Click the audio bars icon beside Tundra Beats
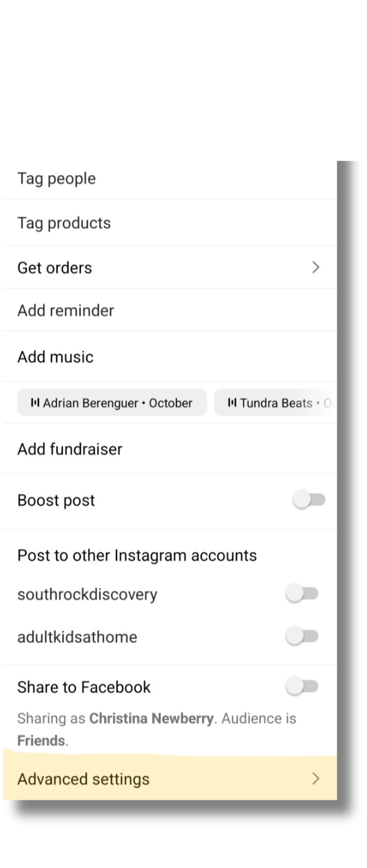The height and width of the screenshot is (868, 367). click(x=232, y=403)
